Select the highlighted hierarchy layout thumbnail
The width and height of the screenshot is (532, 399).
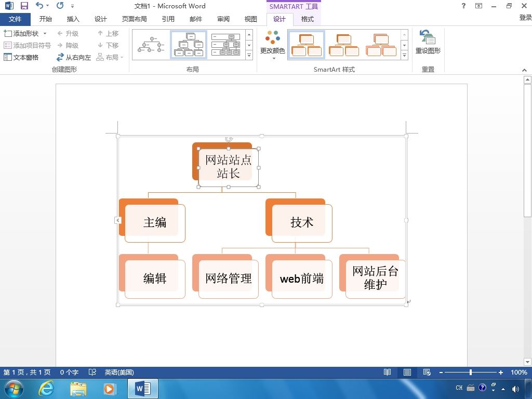coord(189,45)
